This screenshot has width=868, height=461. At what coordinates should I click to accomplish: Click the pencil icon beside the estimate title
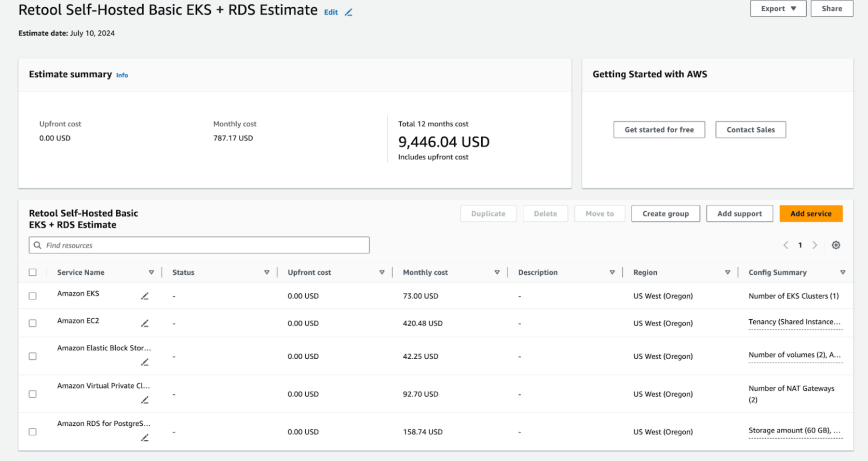(x=349, y=13)
